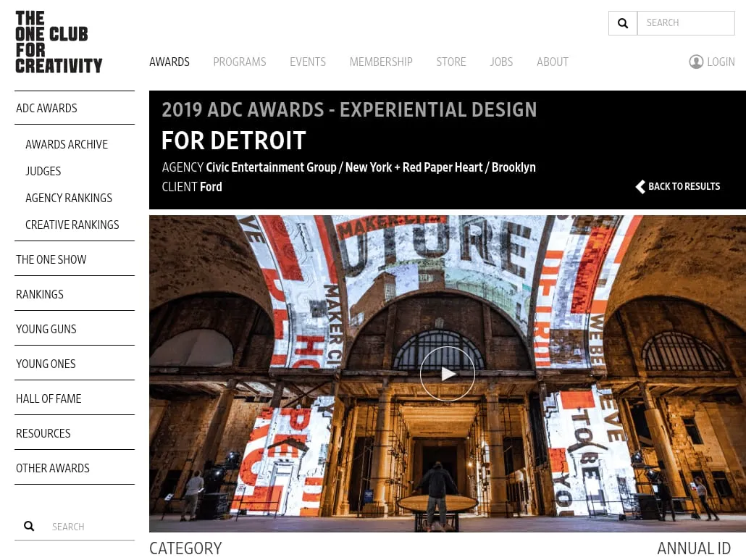Open the Jobs menu
This screenshot has width=746, height=560.
tap(501, 62)
